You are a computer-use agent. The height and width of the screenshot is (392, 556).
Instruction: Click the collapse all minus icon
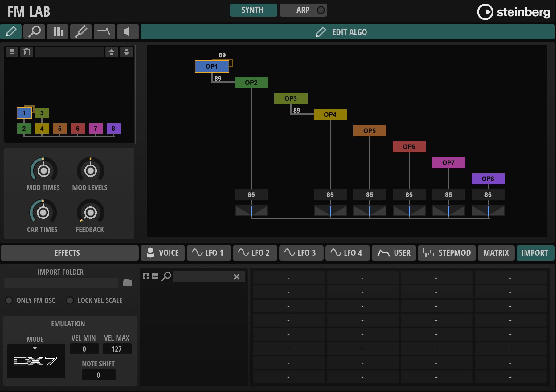tap(155, 276)
